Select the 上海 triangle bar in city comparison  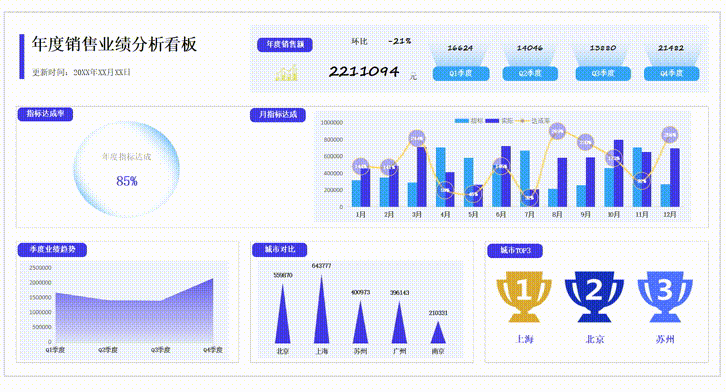point(321,309)
